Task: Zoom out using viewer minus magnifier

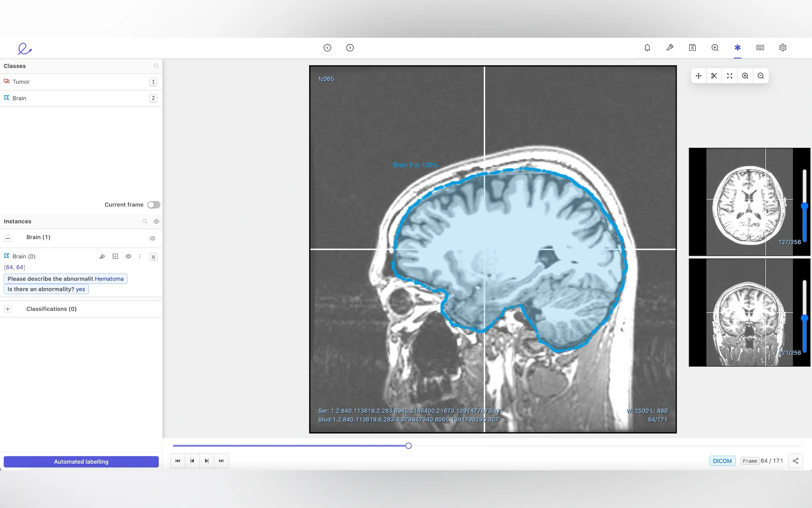Action: pos(761,76)
